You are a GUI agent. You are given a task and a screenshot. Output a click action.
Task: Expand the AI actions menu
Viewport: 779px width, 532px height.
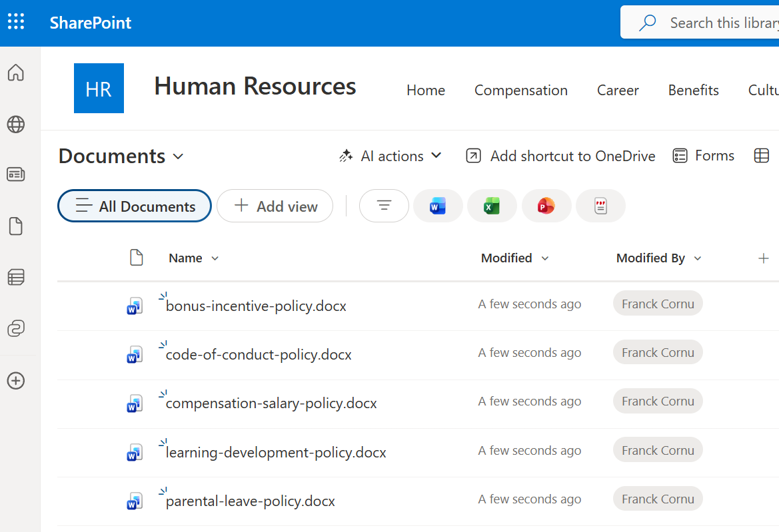coord(390,156)
